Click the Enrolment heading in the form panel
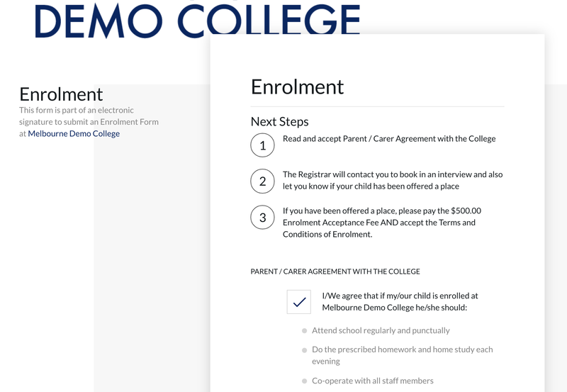The height and width of the screenshot is (392, 567). click(x=297, y=86)
